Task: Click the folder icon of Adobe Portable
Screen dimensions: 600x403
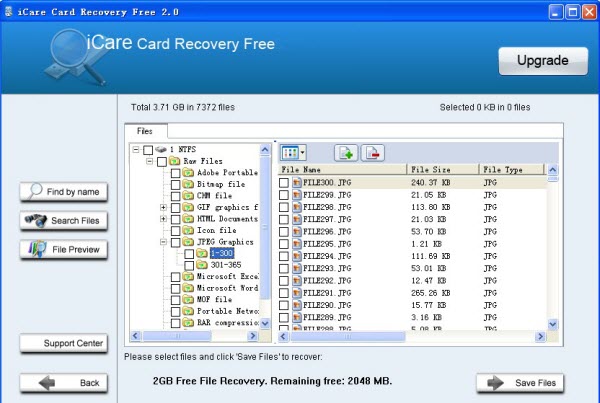Action: point(188,173)
